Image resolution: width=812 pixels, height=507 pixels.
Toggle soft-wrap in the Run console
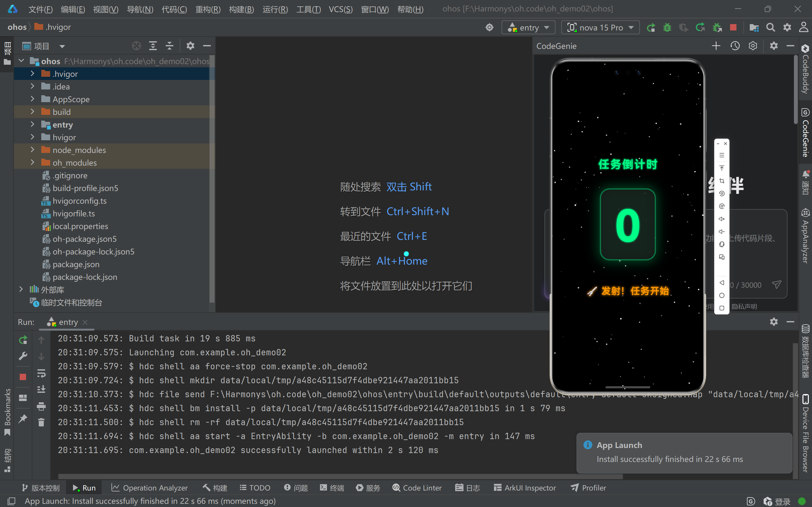click(x=41, y=373)
